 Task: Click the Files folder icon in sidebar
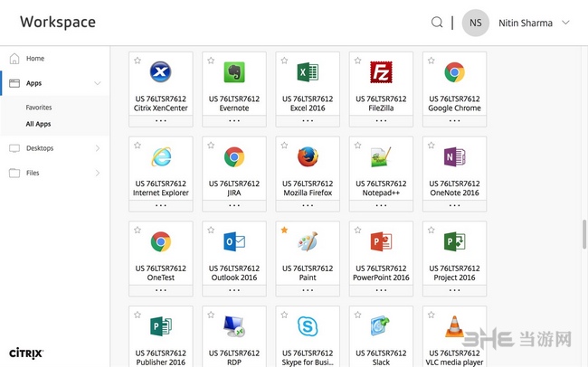[14, 173]
